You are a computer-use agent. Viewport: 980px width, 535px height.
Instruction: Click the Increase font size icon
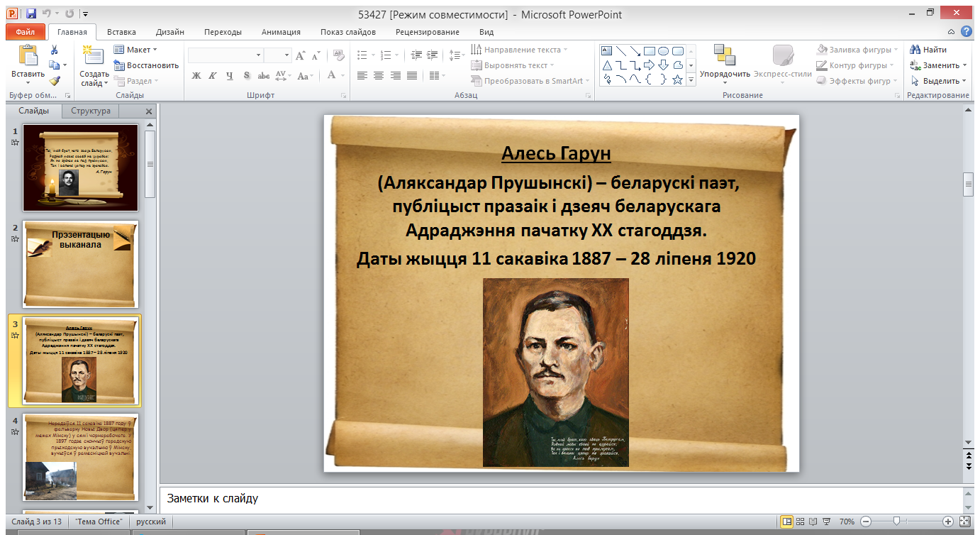click(300, 55)
